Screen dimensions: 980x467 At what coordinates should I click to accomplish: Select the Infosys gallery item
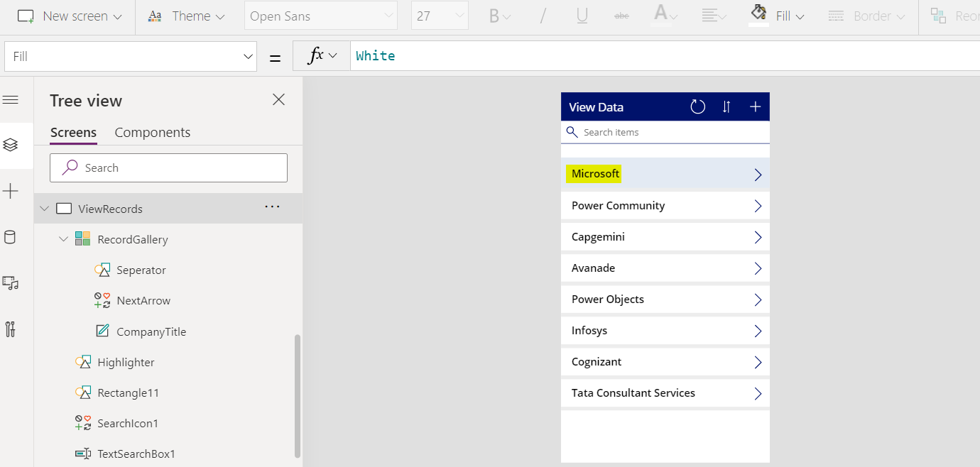665,331
